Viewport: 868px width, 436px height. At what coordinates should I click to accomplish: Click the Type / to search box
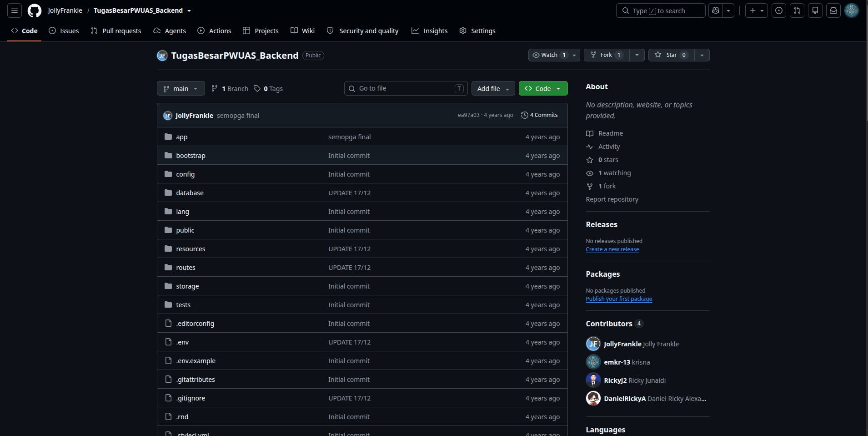(661, 10)
